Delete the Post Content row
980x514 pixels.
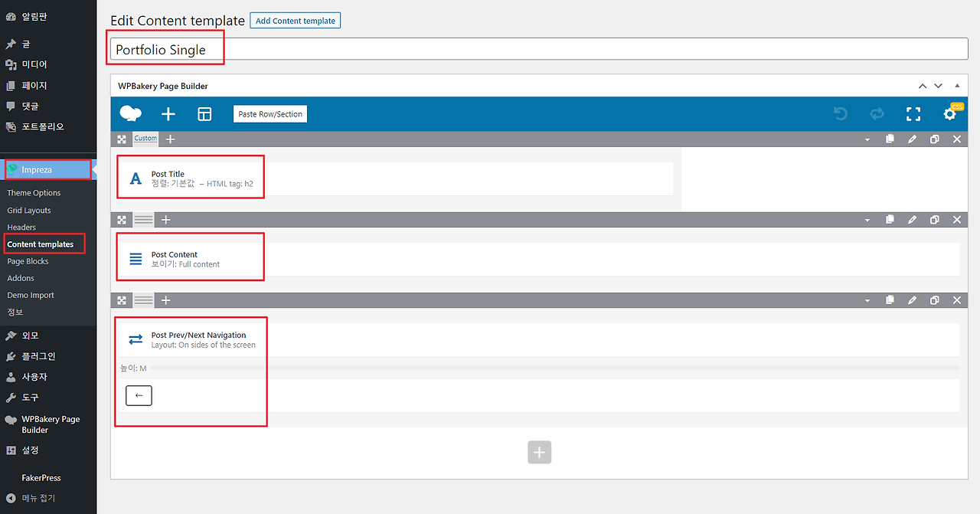click(x=957, y=220)
